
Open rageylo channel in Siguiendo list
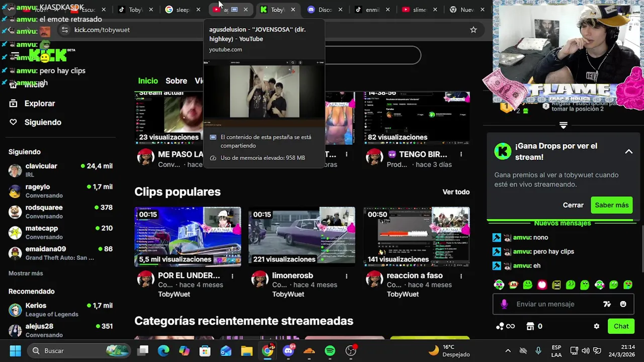(60, 191)
